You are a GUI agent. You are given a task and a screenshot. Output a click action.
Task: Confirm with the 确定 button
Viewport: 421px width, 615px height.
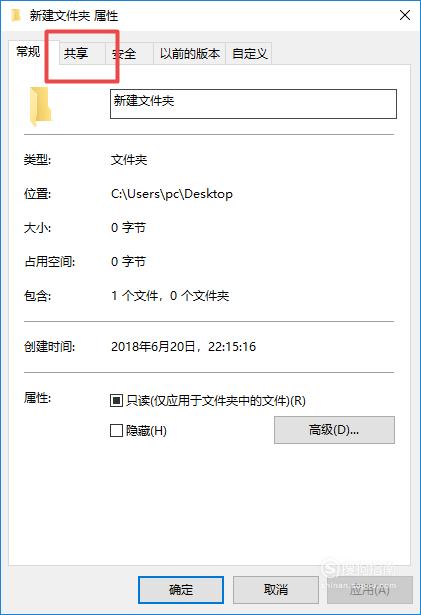[181, 590]
